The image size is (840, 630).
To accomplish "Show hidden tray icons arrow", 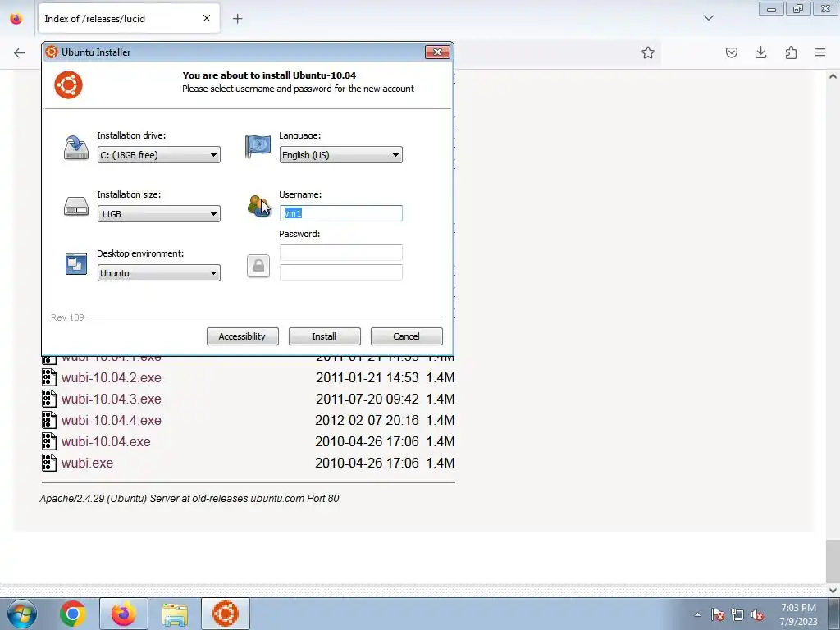I will tap(697, 614).
